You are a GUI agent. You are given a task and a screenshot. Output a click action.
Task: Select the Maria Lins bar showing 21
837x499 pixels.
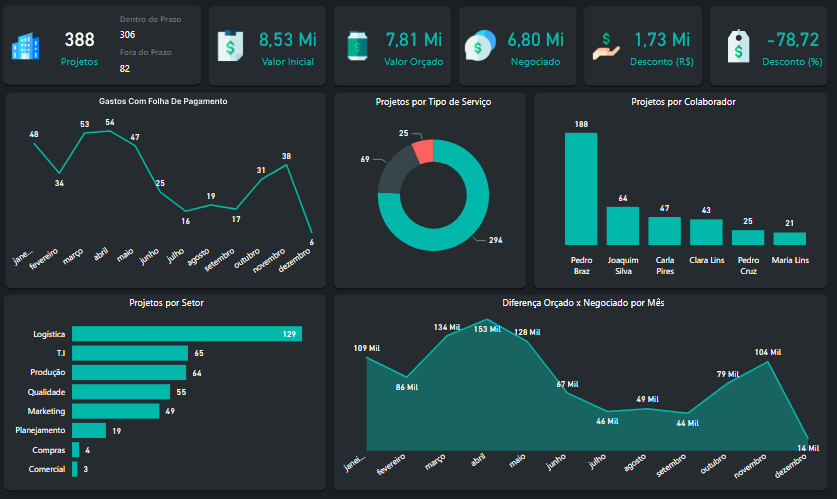pos(790,238)
